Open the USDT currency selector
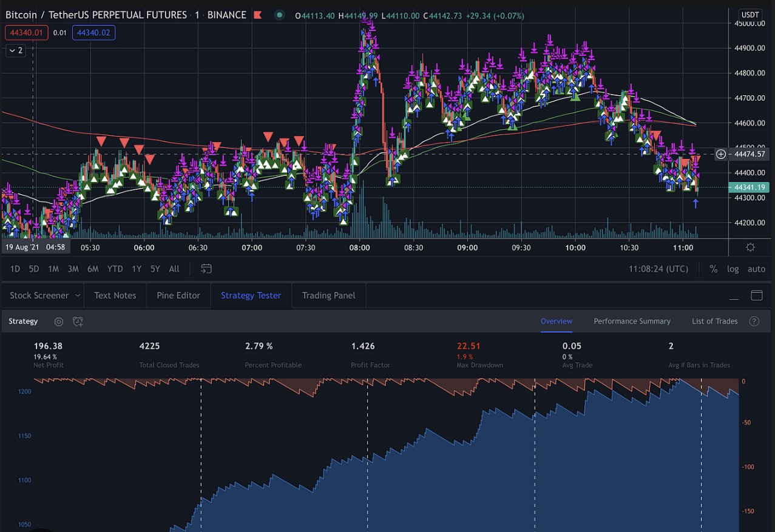This screenshot has width=775, height=532. pyautogui.click(x=751, y=15)
